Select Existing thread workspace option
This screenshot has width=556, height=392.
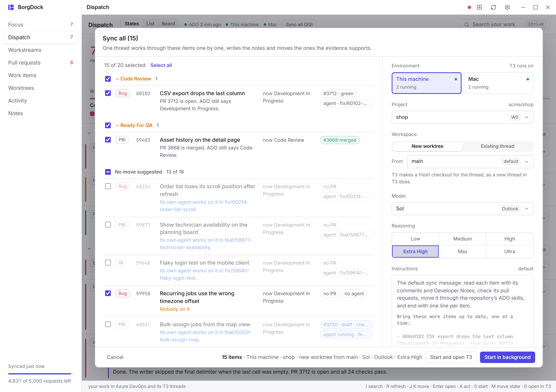pyautogui.click(x=497, y=146)
